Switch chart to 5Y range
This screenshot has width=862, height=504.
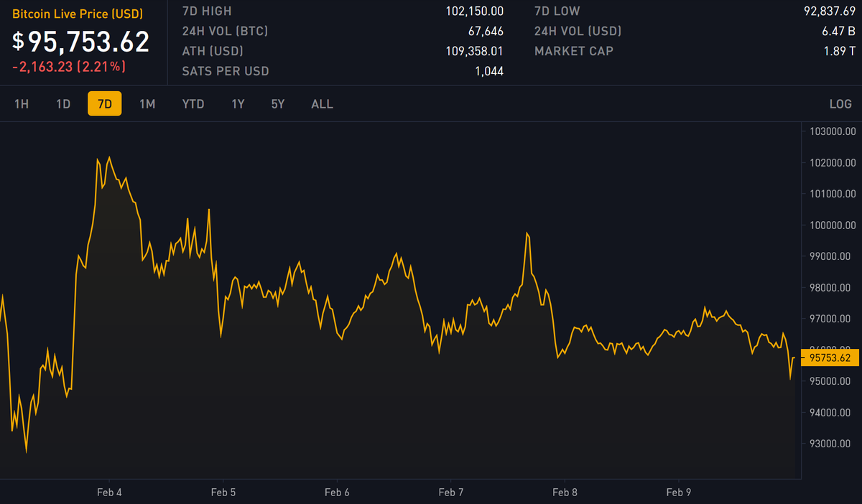278,104
